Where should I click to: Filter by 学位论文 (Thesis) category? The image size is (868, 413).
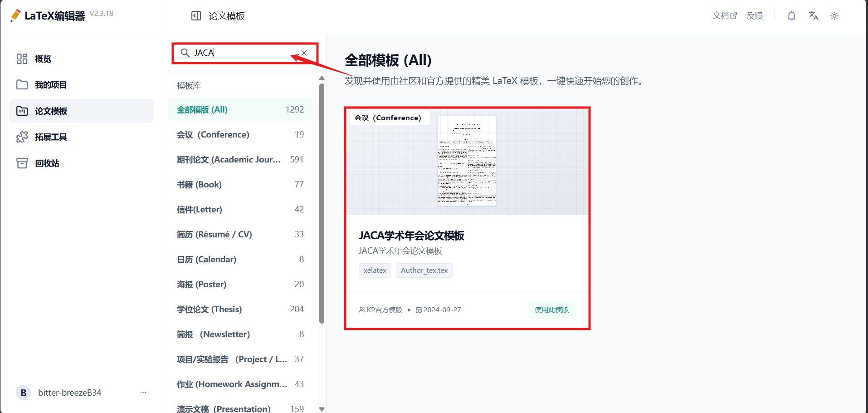click(240, 310)
